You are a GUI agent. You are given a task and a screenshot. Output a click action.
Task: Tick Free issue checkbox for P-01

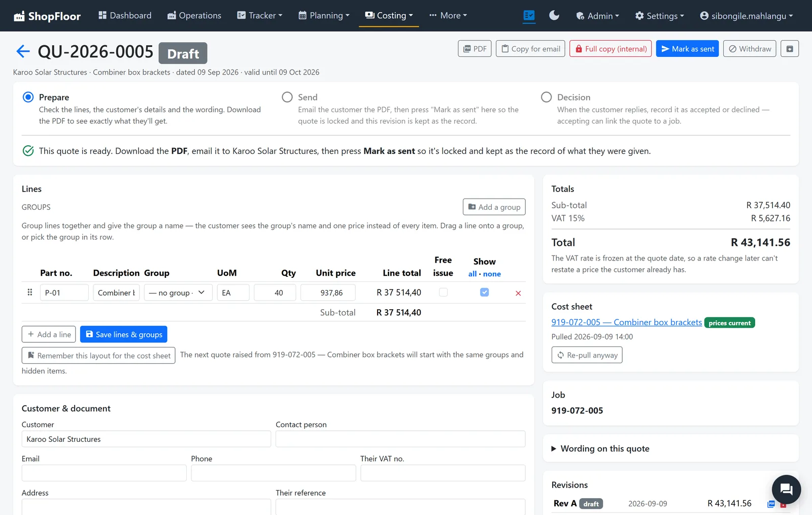[443, 293]
